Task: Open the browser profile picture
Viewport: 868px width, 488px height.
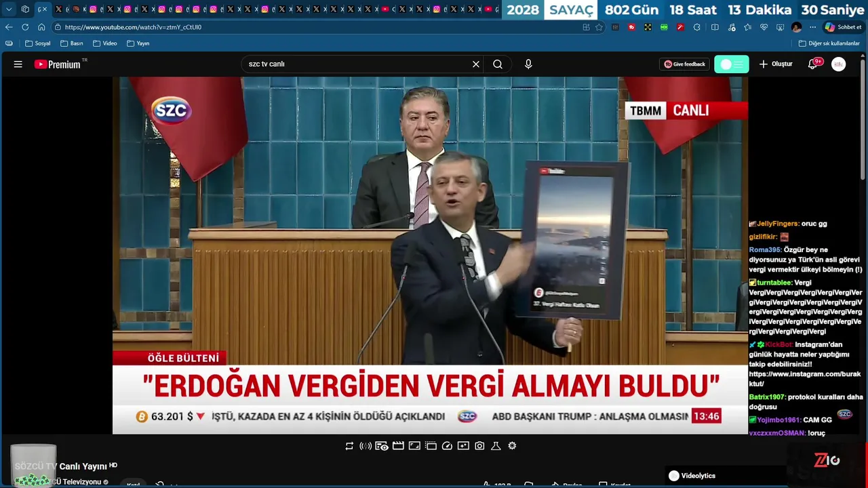Action: [797, 27]
